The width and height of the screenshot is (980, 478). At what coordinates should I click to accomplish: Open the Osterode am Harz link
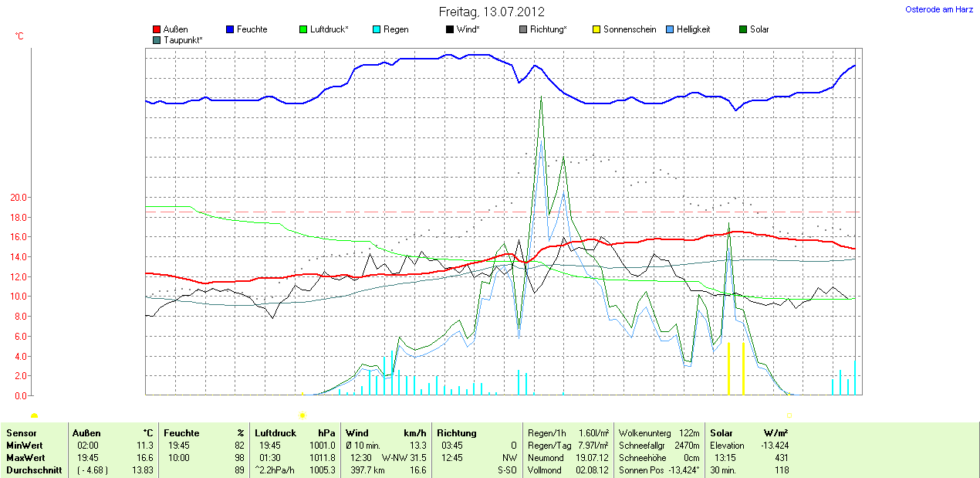tap(938, 9)
